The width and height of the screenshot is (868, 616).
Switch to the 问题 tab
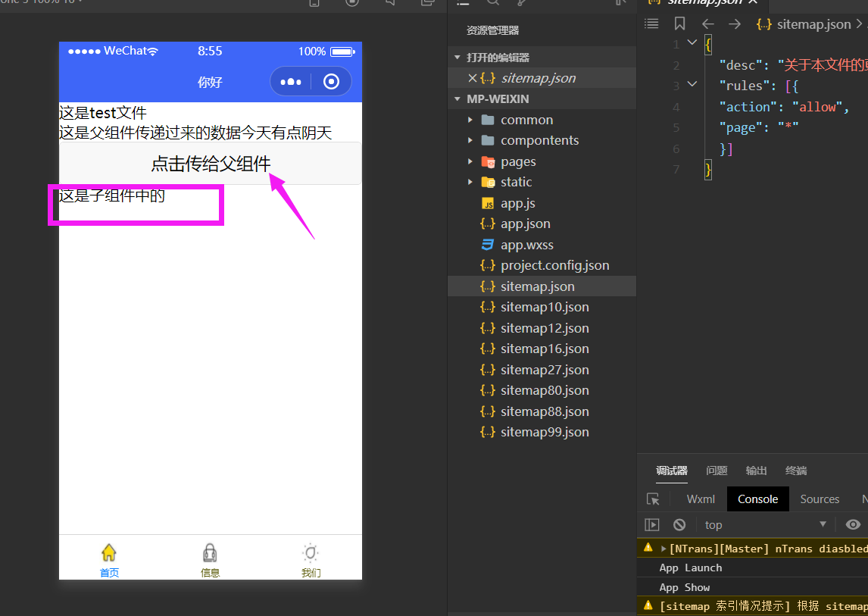tap(717, 471)
